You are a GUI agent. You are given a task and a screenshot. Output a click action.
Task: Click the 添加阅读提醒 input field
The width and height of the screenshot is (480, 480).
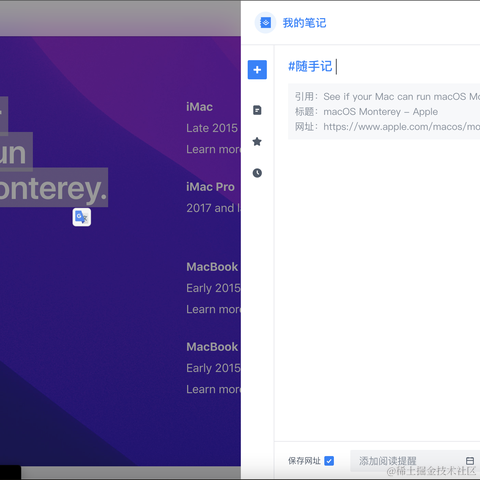pos(415,461)
